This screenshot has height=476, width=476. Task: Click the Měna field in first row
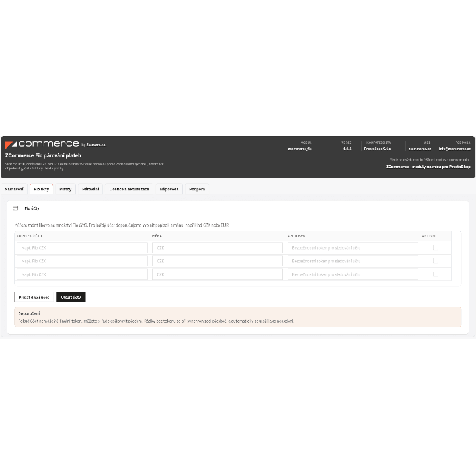[x=218, y=248]
